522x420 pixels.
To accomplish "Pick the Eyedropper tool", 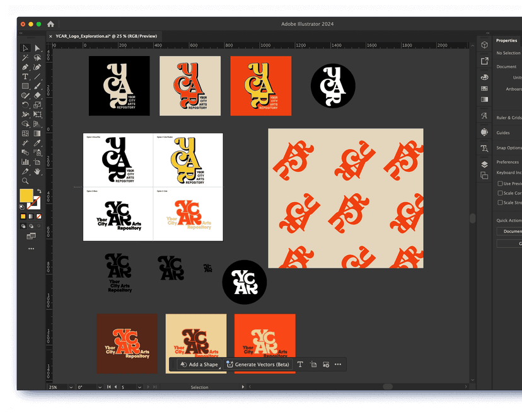I will click(37, 143).
